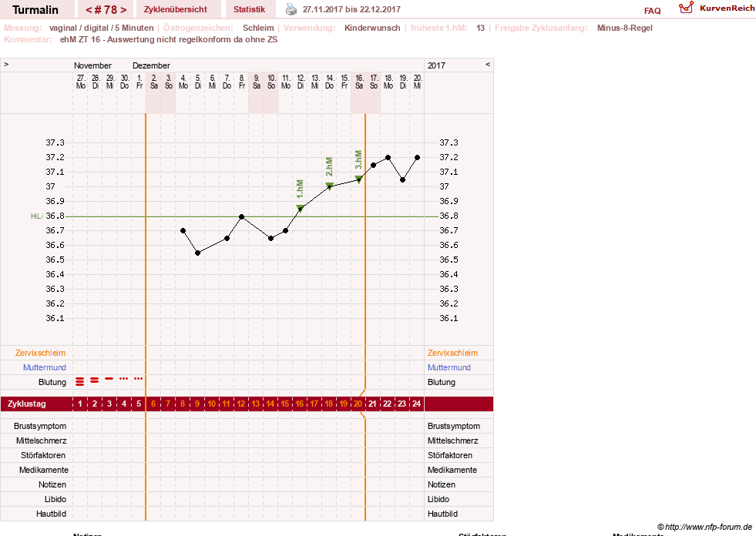Click the November month label
The width and height of the screenshot is (756, 536).
(92, 65)
